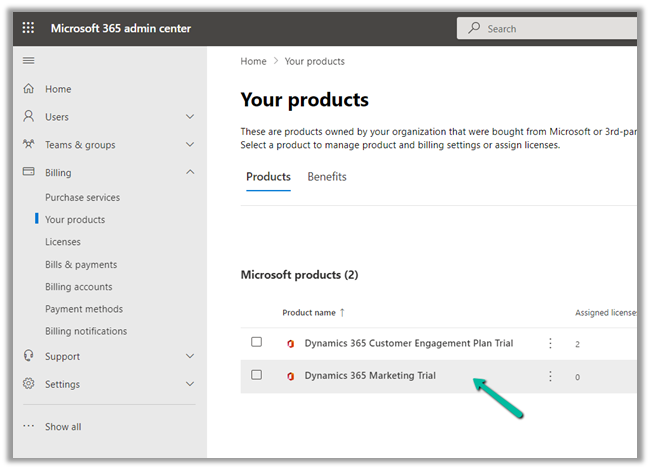Image resolution: width=650 pixels, height=470 pixels.
Task: Click the Teams & groups icon
Action: pos(28,145)
